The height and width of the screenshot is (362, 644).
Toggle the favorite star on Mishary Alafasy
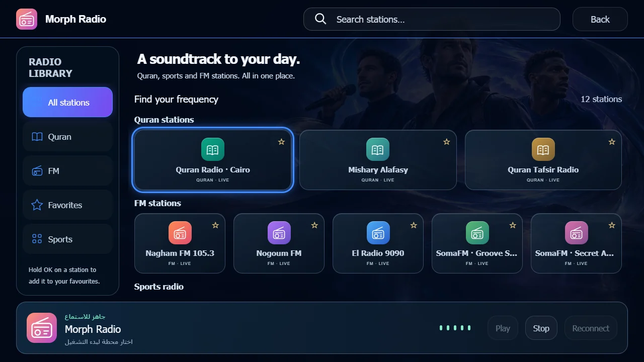coord(446,142)
